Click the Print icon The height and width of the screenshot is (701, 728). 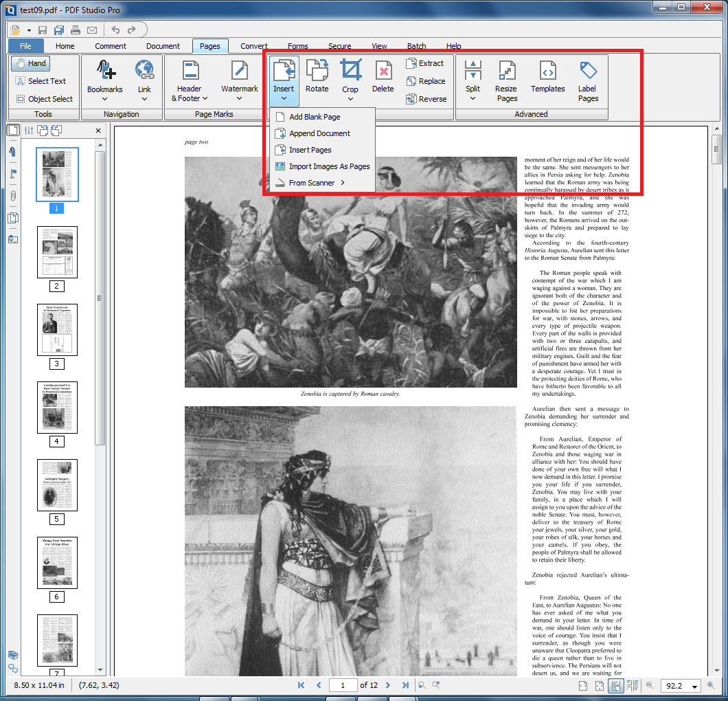pos(76,30)
